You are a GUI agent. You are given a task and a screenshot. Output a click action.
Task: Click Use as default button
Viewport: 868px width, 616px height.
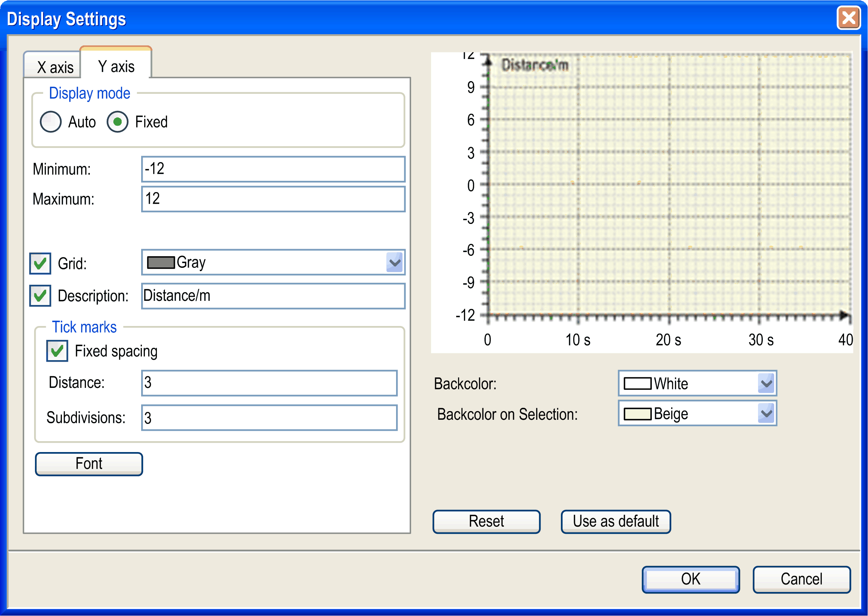(616, 521)
